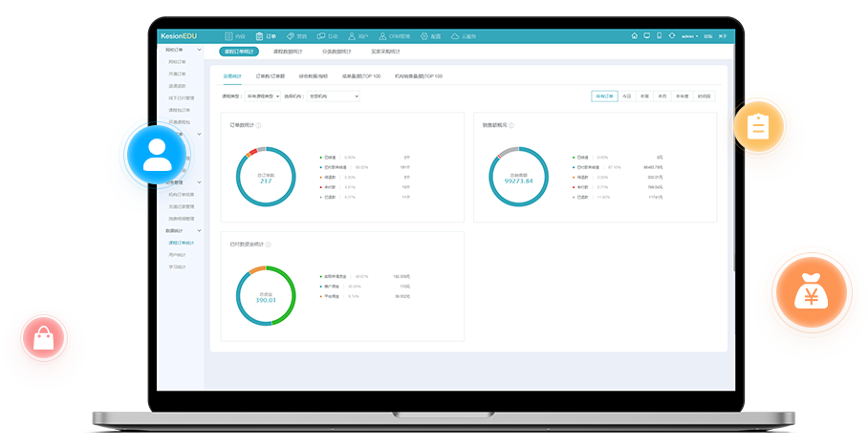Viewport: 868px width, 447px height.
Task: Select the 今日 date filter
Action: tap(627, 96)
